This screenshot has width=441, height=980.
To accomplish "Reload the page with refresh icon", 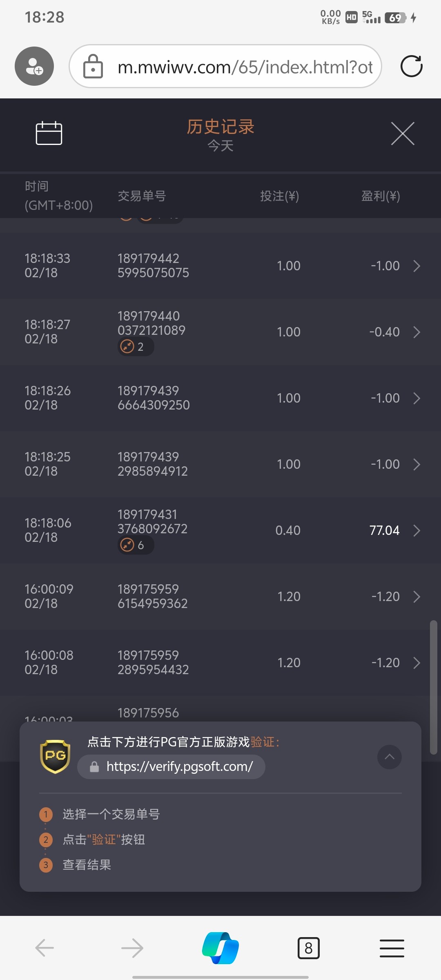I will tap(411, 66).
